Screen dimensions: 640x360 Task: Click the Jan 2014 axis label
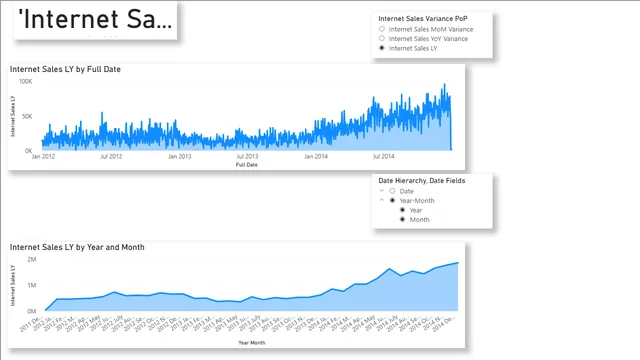pos(316,156)
